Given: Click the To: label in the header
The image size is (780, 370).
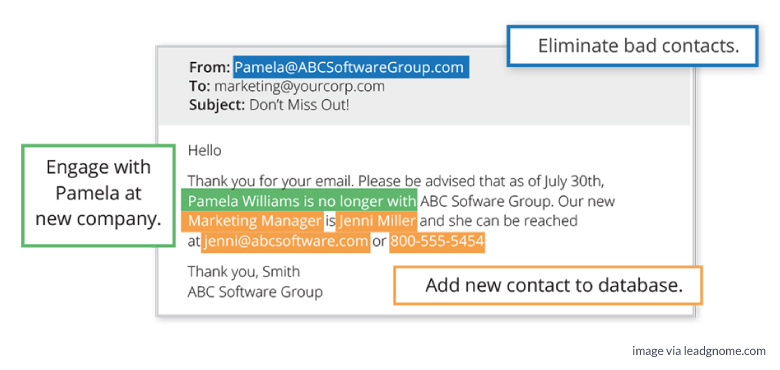Looking at the screenshot, I should (200, 86).
